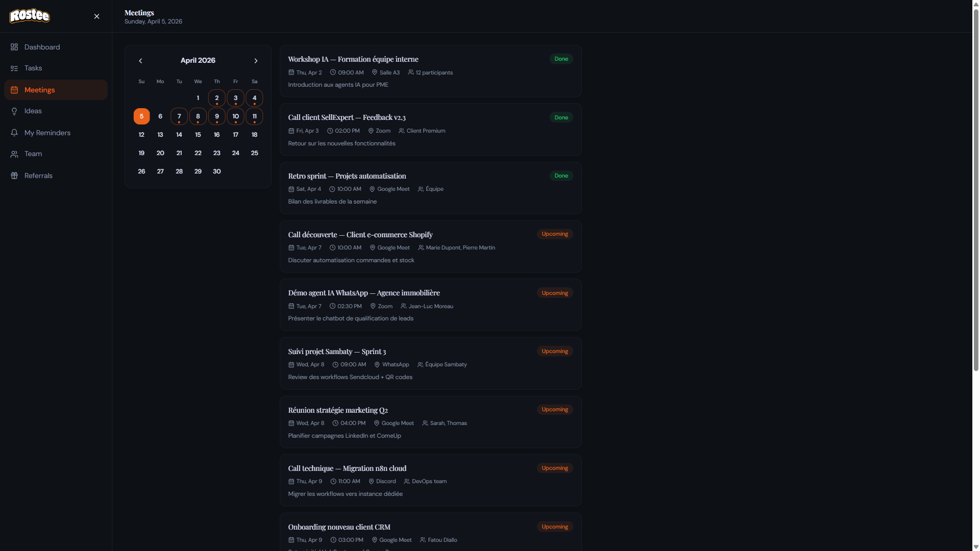
Task: Click the My Reminders bell icon
Action: [14, 133]
